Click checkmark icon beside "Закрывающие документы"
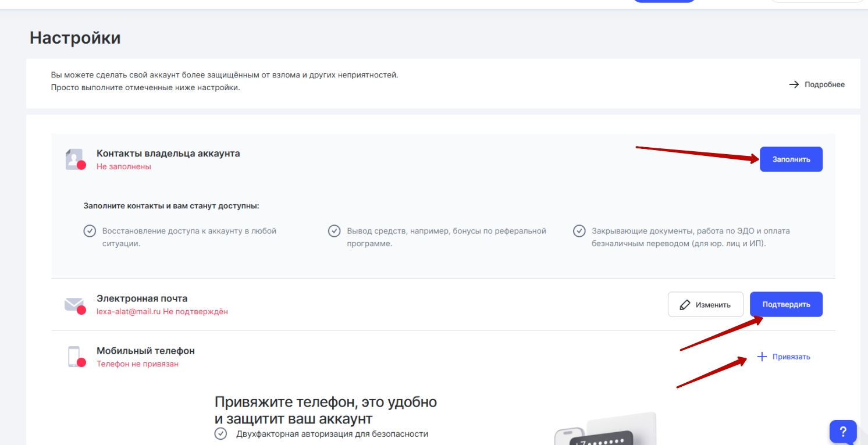The width and height of the screenshot is (868, 445). click(x=579, y=231)
